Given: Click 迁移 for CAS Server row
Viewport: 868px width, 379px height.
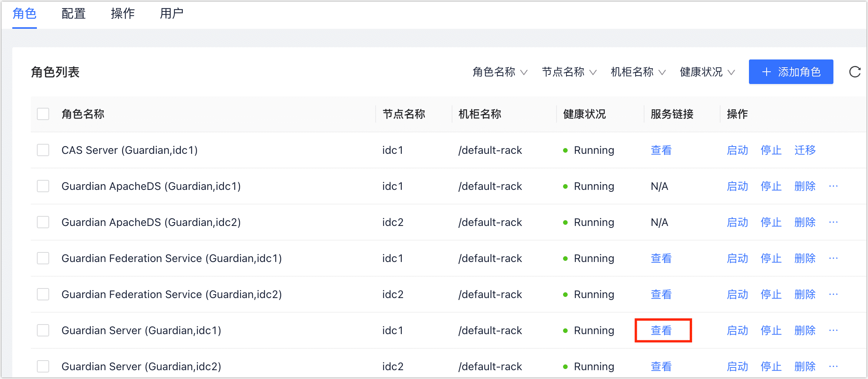Looking at the screenshot, I should tap(805, 150).
